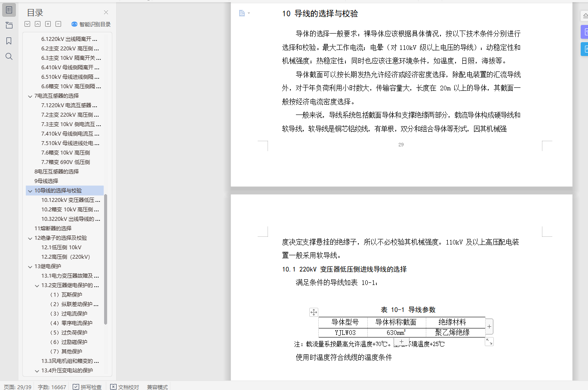The height and width of the screenshot is (390, 588).
Task: Collapse outline node 12绝缘子的选择及校验
Action: (30, 238)
